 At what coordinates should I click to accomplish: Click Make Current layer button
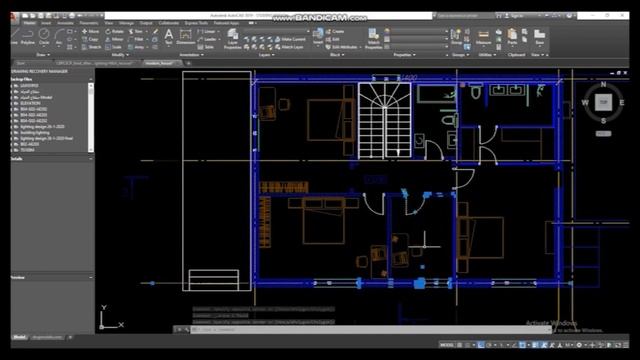click(290, 39)
